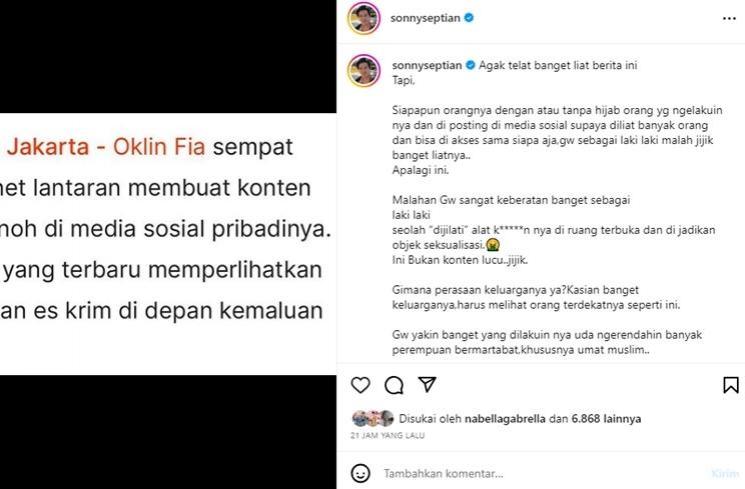This screenshot has height=489, width=745.
Task: Click the verified badge in the header
Action: click(x=469, y=18)
